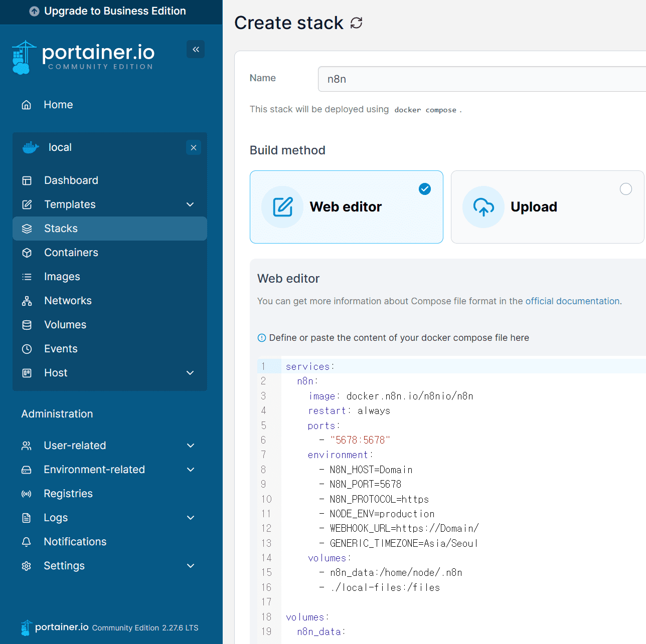Viewport: 646px width, 644px height.
Task: Collapse the sidebar with the double-chevron icon
Action: pos(196,49)
